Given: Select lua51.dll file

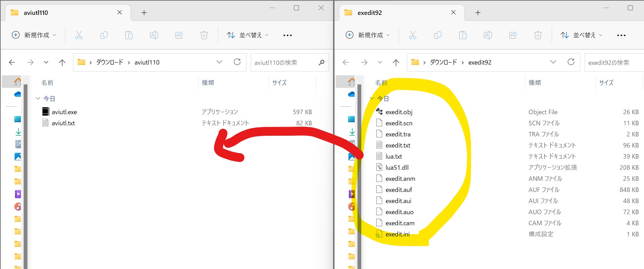Looking at the screenshot, I should click(x=397, y=167).
